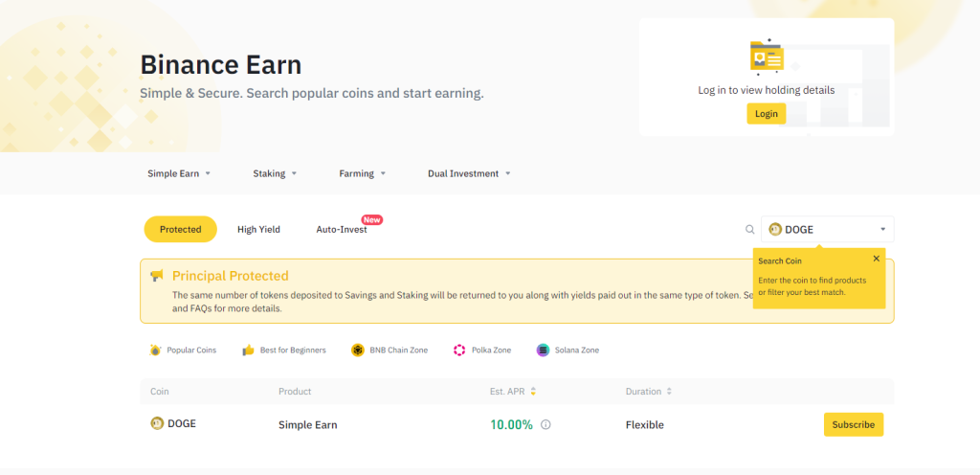
Task: Click the Dogecoin icon in the search box
Action: (x=775, y=230)
